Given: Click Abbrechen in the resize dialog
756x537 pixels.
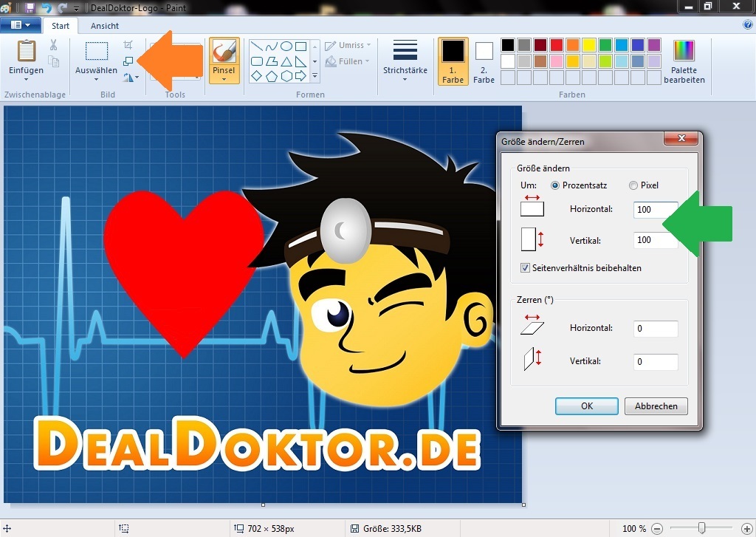Looking at the screenshot, I should click(656, 406).
